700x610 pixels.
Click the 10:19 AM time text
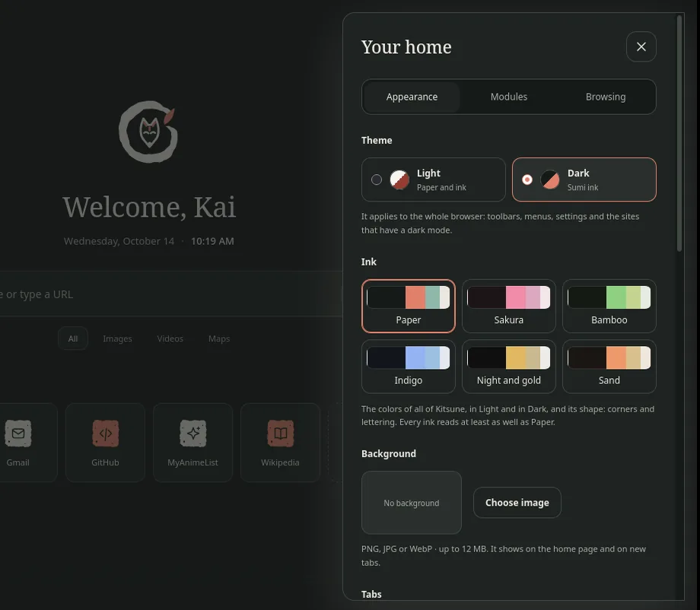click(212, 241)
